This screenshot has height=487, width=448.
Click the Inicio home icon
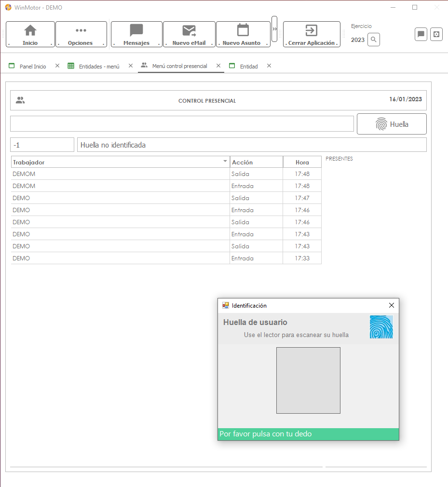tap(30, 31)
